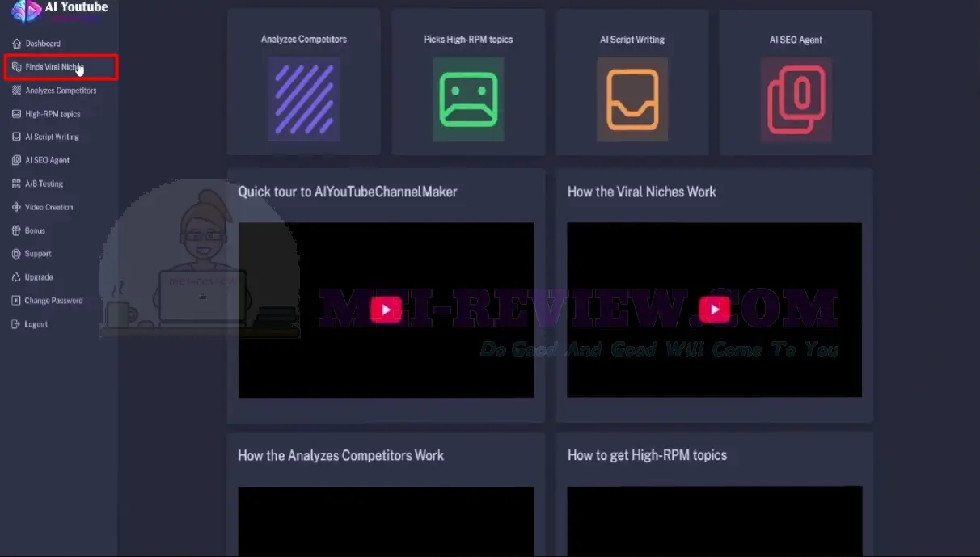Click the A/B Testing sidebar icon

(17, 184)
